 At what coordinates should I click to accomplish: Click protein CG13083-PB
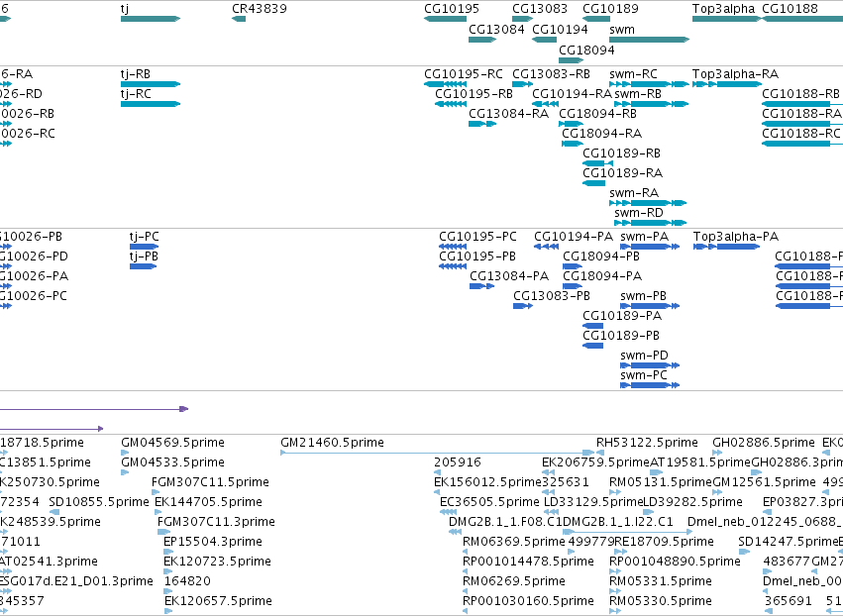pyautogui.click(x=552, y=297)
